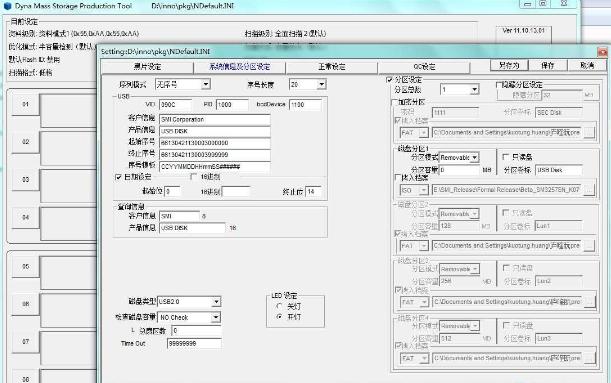Expand the 检查磁盘容量 NO Check dropdown

(x=215, y=318)
